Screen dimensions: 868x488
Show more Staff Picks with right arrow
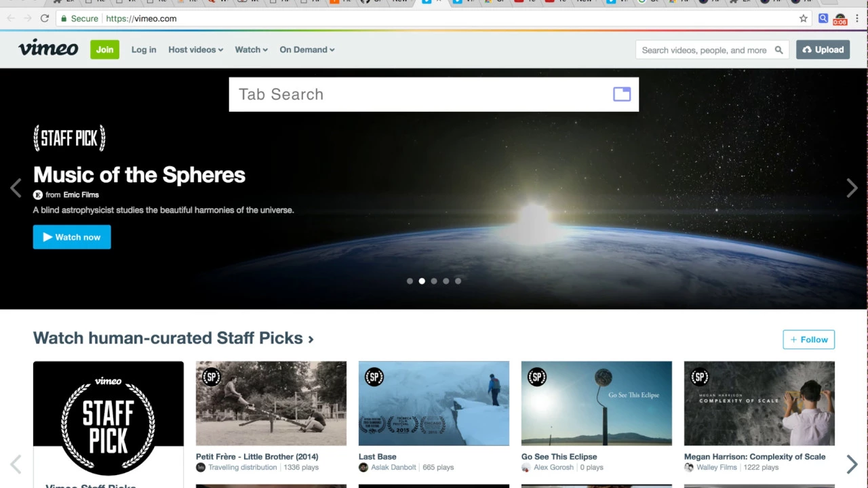852,464
